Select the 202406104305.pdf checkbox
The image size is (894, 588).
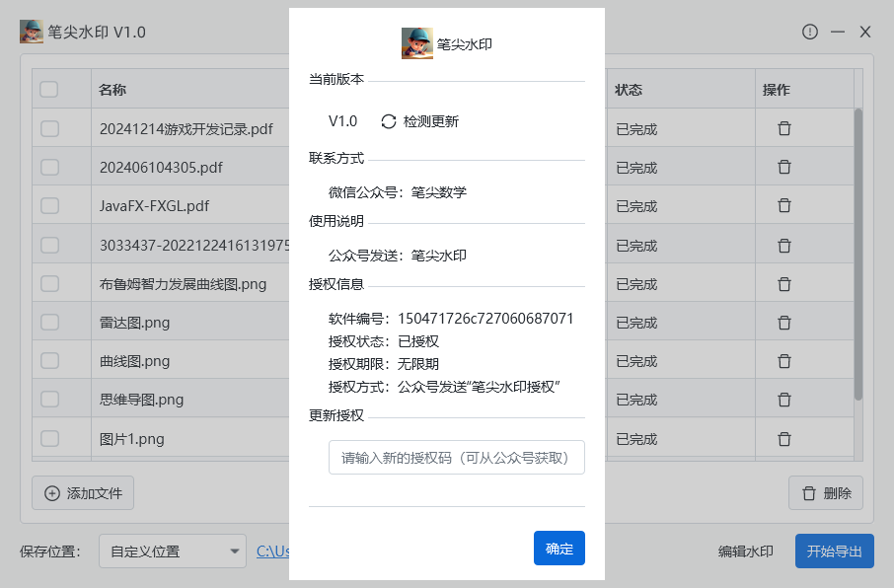tap(49, 167)
